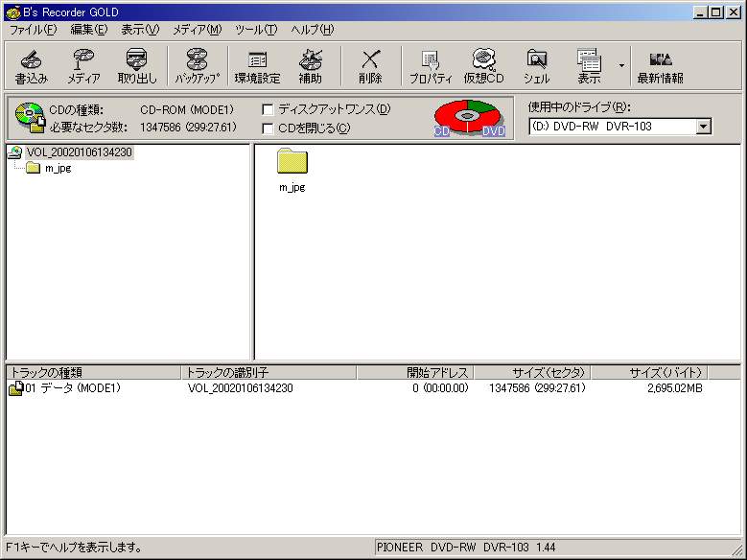Click the track size value 2,695.02MB
The height and width of the screenshot is (560, 747).
pyautogui.click(x=674, y=388)
